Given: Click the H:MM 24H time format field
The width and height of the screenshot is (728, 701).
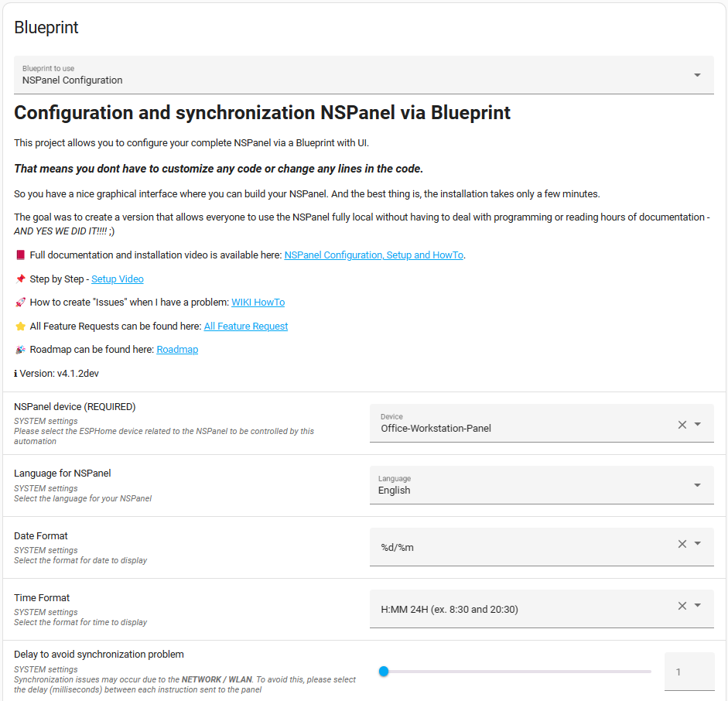Looking at the screenshot, I should pos(518,609).
